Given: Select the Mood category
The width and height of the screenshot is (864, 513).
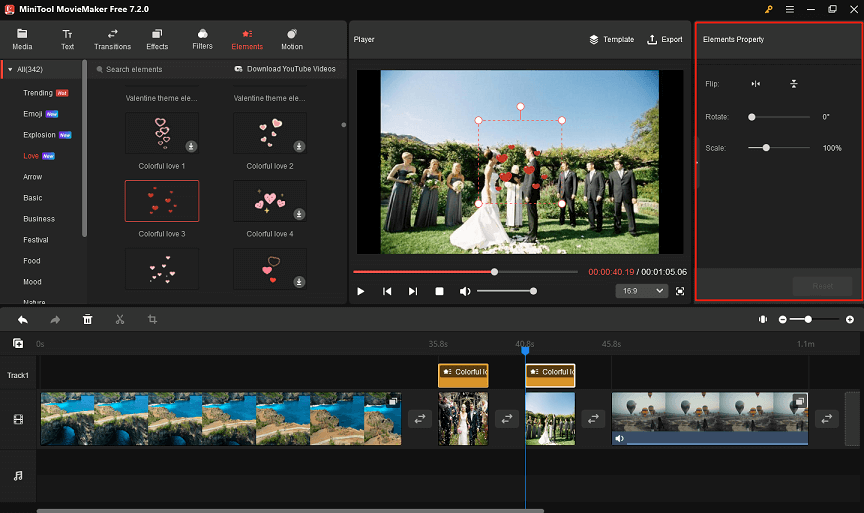Looking at the screenshot, I should pyautogui.click(x=32, y=282).
